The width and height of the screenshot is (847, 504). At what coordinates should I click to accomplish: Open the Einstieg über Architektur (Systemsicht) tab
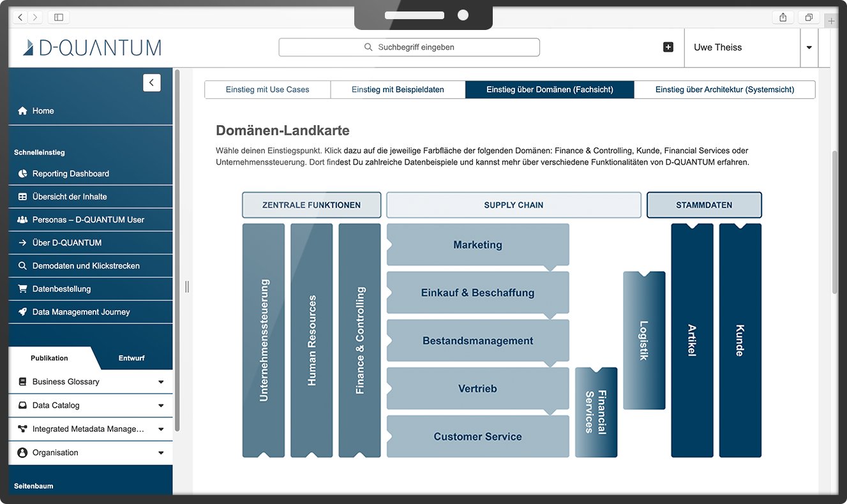coord(724,89)
